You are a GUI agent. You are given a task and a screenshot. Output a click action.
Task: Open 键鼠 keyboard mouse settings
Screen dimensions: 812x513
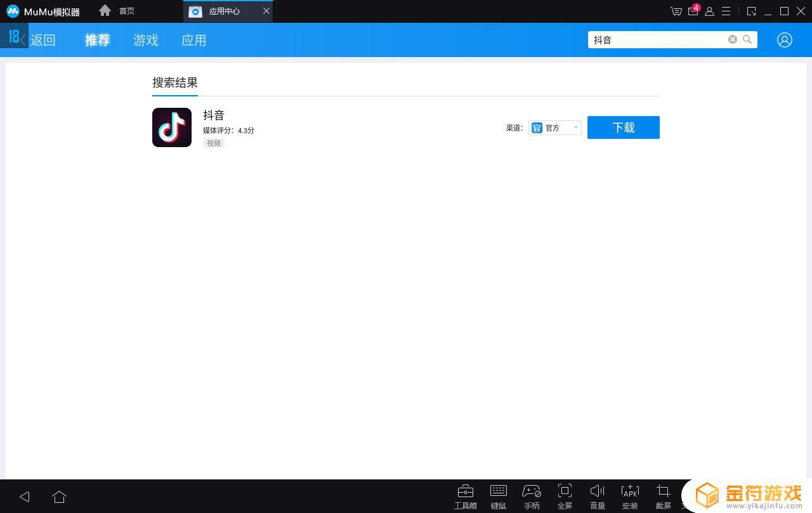click(499, 497)
